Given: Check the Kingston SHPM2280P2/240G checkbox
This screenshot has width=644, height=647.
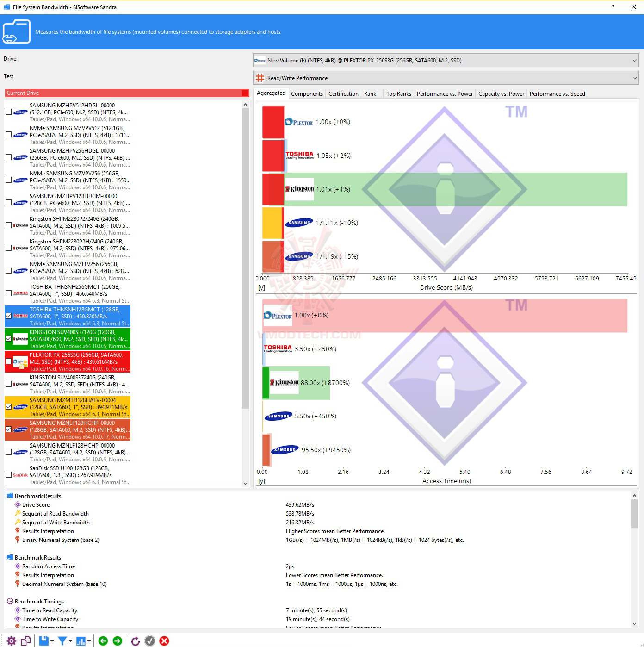Looking at the screenshot, I should (9, 225).
